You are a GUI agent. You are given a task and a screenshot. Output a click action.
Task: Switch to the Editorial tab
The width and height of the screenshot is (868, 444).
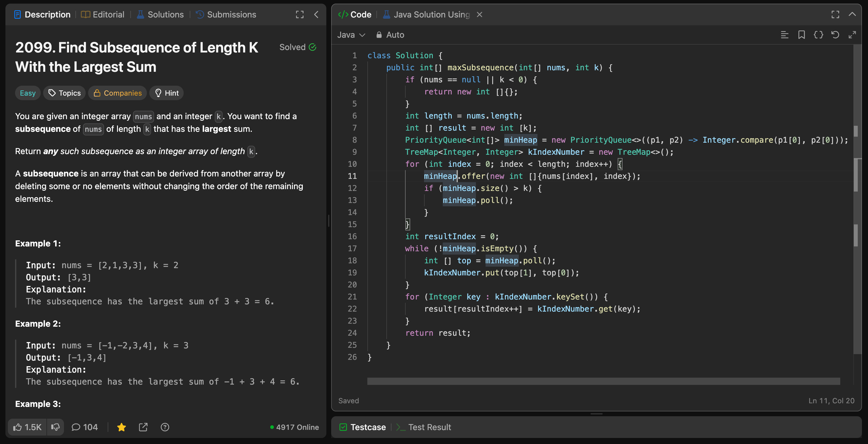(x=103, y=14)
